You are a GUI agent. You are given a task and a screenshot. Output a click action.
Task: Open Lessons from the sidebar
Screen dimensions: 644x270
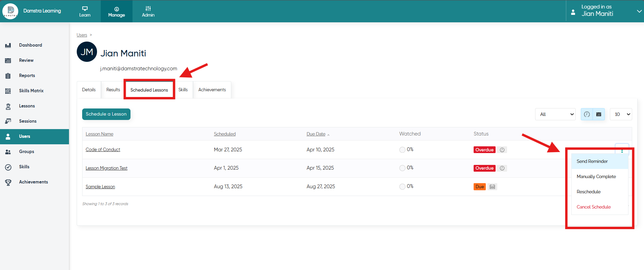pyautogui.click(x=34, y=106)
